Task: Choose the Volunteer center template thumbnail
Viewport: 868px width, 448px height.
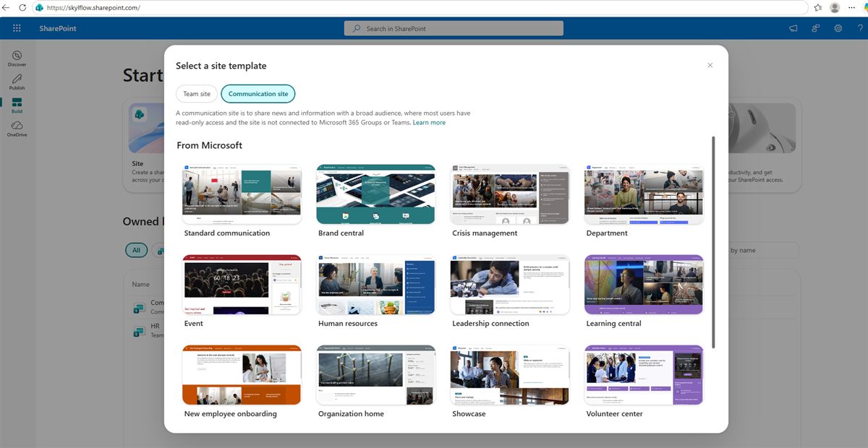Action: click(644, 375)
